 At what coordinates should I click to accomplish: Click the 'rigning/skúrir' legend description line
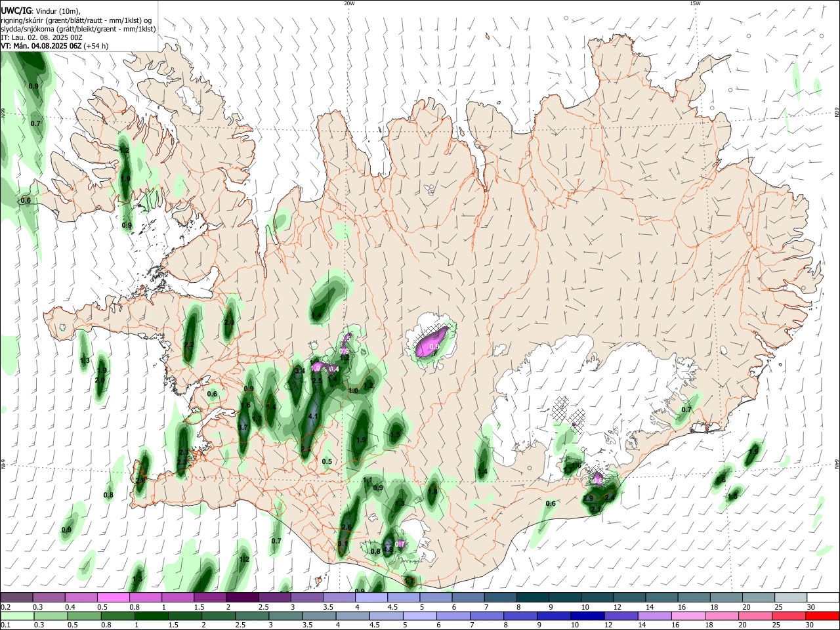(76, 20)
